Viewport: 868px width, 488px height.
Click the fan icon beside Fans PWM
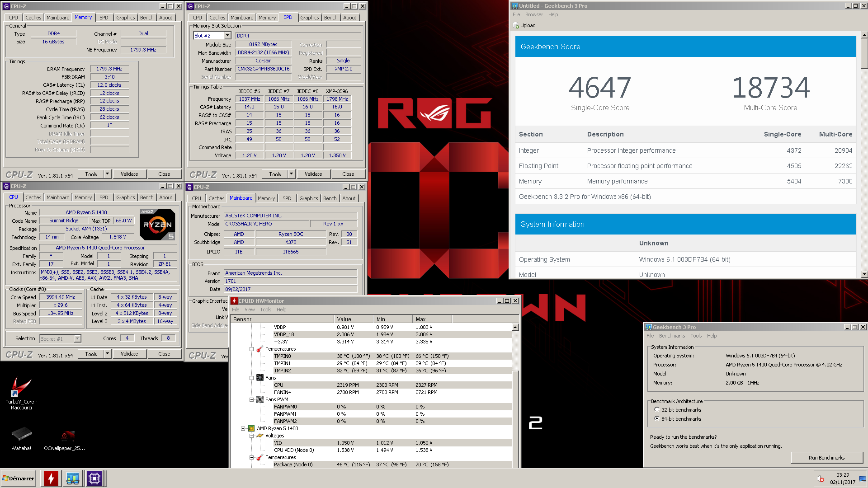[x=259, y=399]
